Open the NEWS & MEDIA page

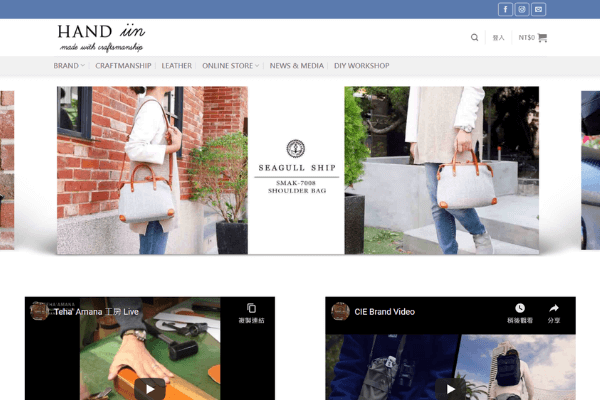pos(297,65)
